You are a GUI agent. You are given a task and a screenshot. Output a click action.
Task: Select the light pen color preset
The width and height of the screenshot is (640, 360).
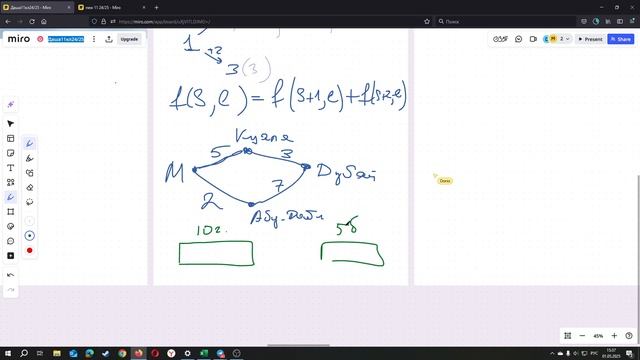[29, 221]
